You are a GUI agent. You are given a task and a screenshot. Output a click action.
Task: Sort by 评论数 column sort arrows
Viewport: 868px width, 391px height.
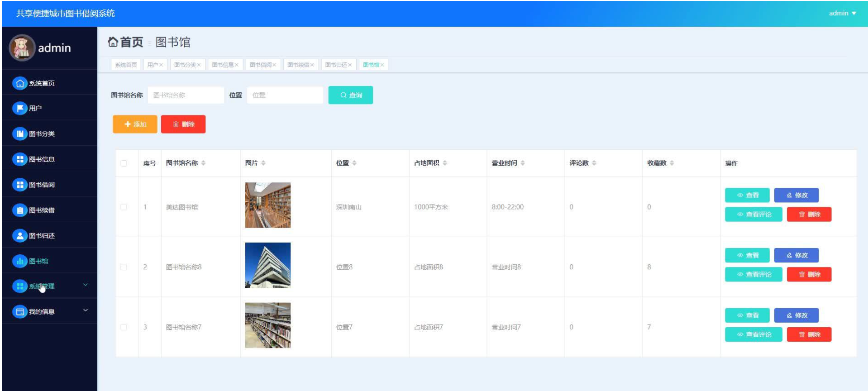594,163
